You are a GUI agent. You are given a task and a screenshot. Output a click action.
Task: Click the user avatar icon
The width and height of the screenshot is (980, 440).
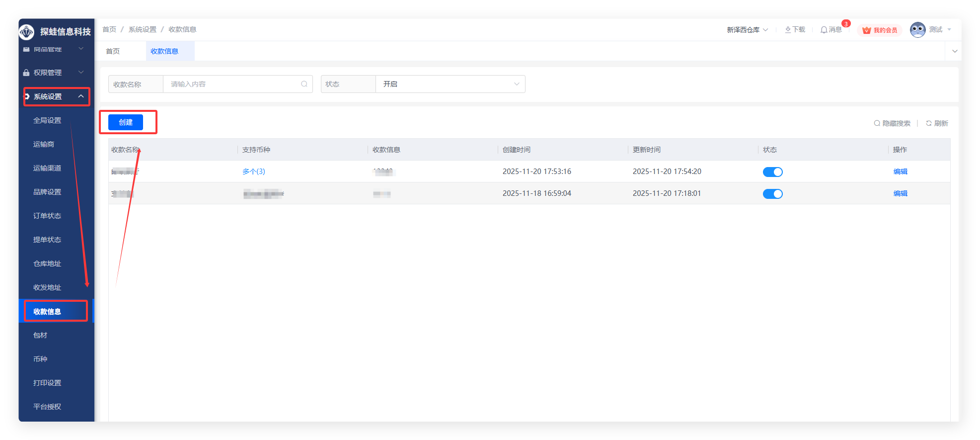(x=917, y=30)
